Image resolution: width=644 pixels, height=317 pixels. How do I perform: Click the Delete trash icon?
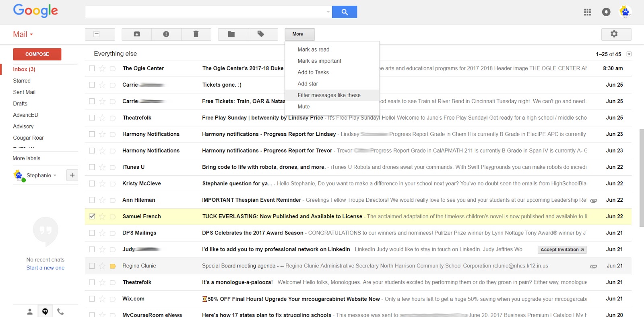coord(196,34)
